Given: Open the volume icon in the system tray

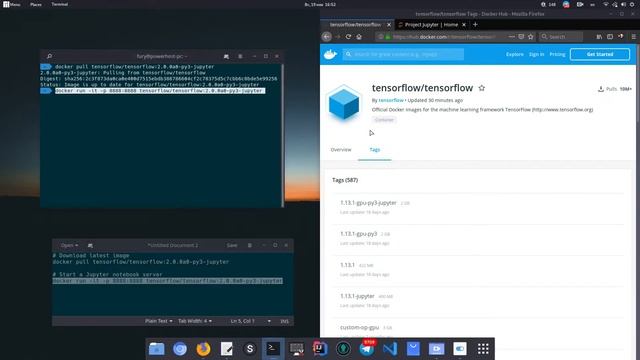Looking at the screenshot, I should [623, 4].
